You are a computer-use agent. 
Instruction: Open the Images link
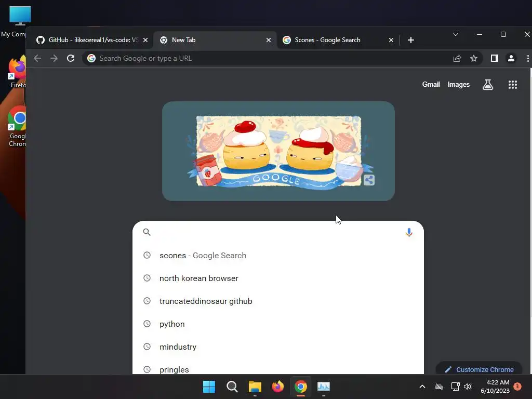coord(458,85)
